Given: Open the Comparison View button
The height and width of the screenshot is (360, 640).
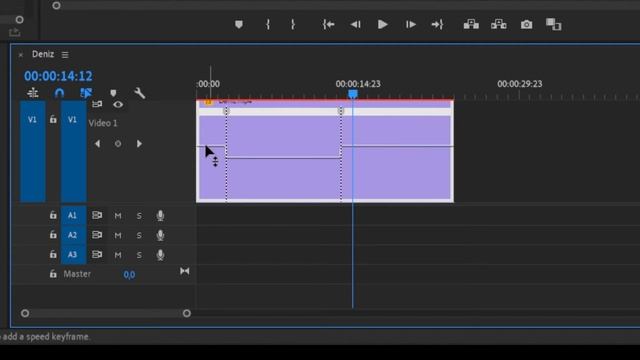Looking at the screenshot, I should (553, 24).
